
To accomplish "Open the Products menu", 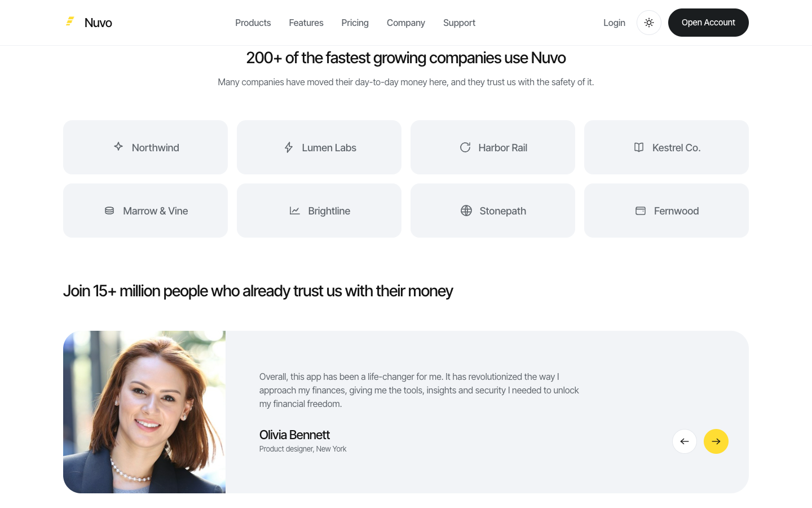I will coord(253,23).
